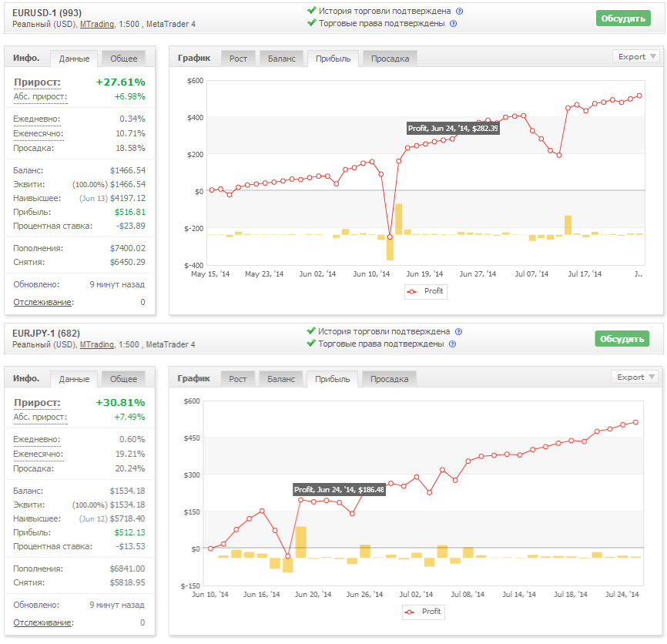Image resolution: width=667 pixels, height=644 pixels.
Task: Open Export dropdown on EURJPY-1 chart
Action: [635, 377]
